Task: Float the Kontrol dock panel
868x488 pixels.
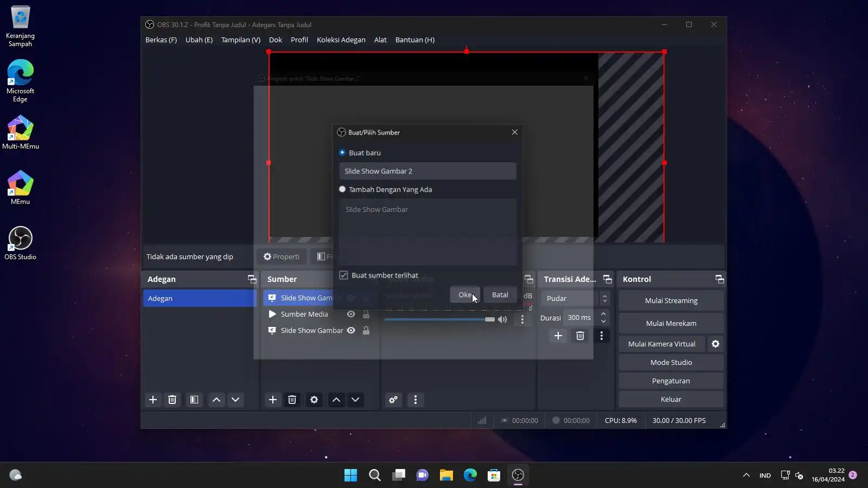Action: click(x=720, y=279)
